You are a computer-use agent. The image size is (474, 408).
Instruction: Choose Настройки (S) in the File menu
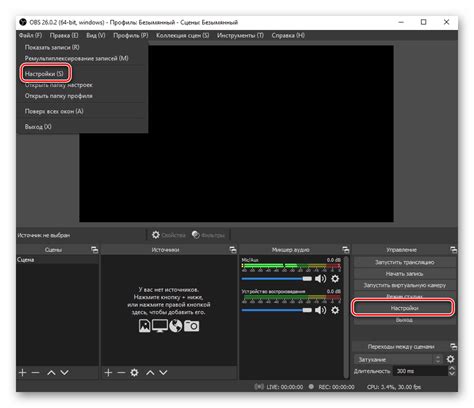point(44,74)
